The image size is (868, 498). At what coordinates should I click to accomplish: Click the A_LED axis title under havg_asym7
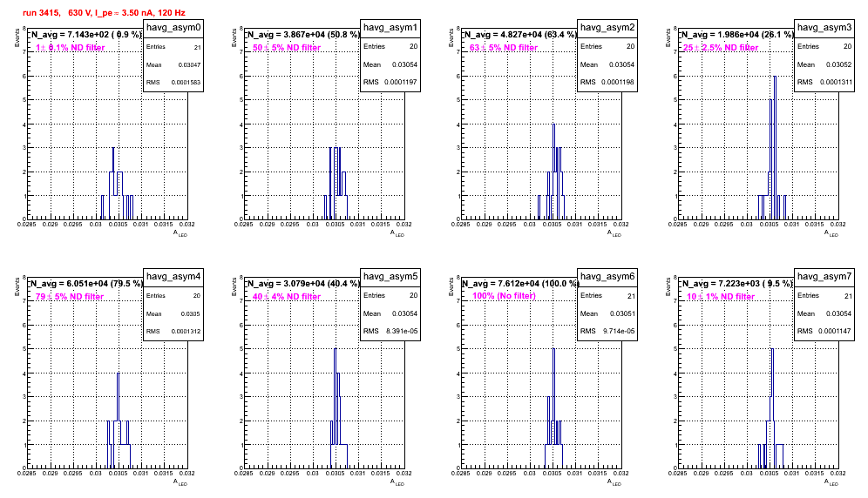(831, 482)
